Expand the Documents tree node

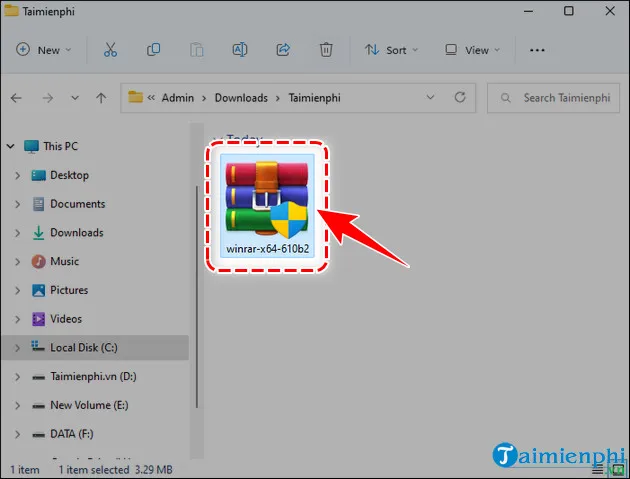(x=17, y=204)
